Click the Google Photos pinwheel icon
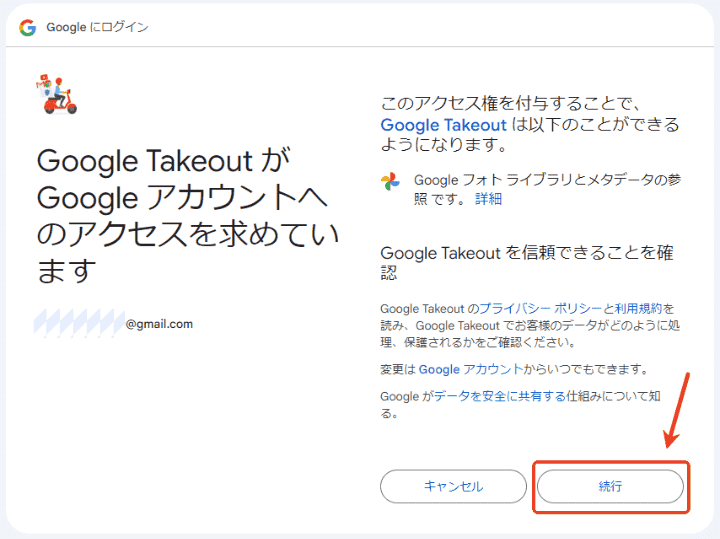The width and height of the screenshot is (720, 539). [x=391, y=181]
